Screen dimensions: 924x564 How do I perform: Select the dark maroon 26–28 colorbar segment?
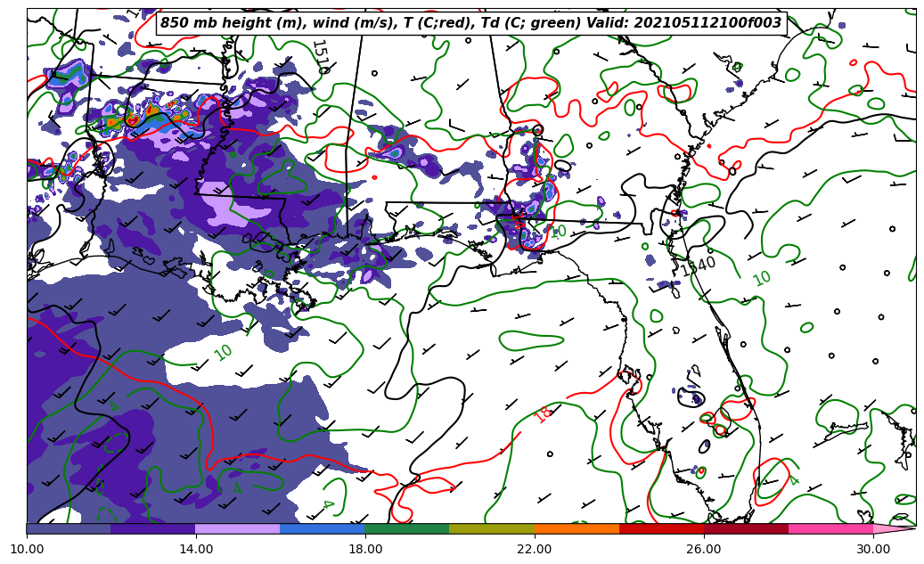click(746, 528)
